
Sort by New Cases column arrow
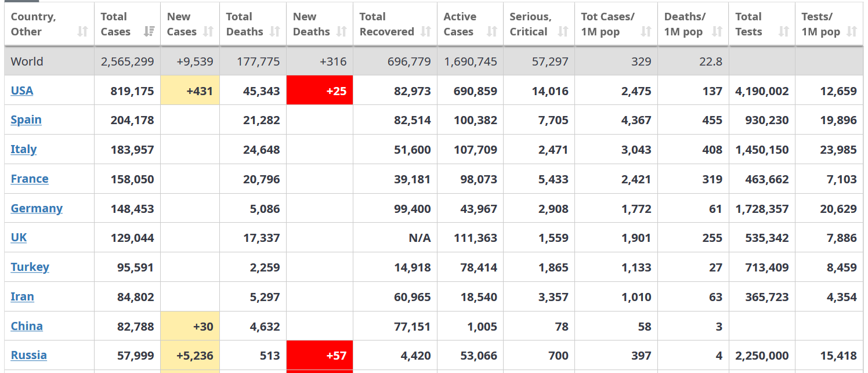click(x=208, y=31)
